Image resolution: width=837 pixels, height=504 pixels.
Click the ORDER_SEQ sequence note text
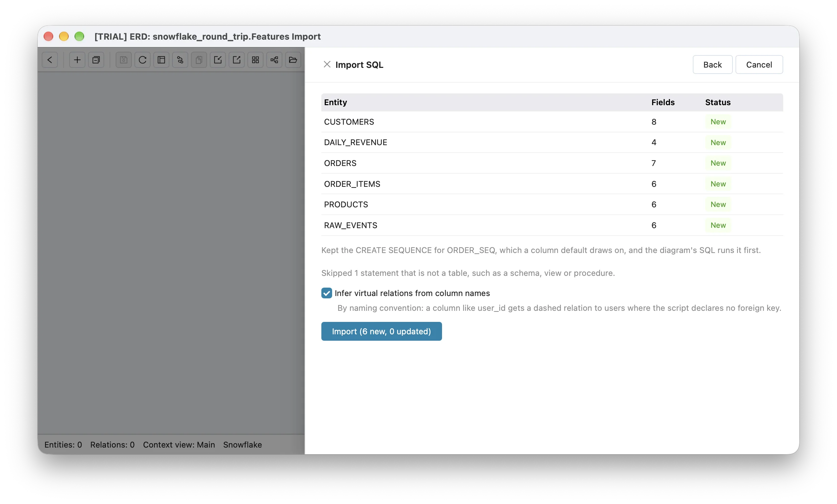[x=541, y=250]
